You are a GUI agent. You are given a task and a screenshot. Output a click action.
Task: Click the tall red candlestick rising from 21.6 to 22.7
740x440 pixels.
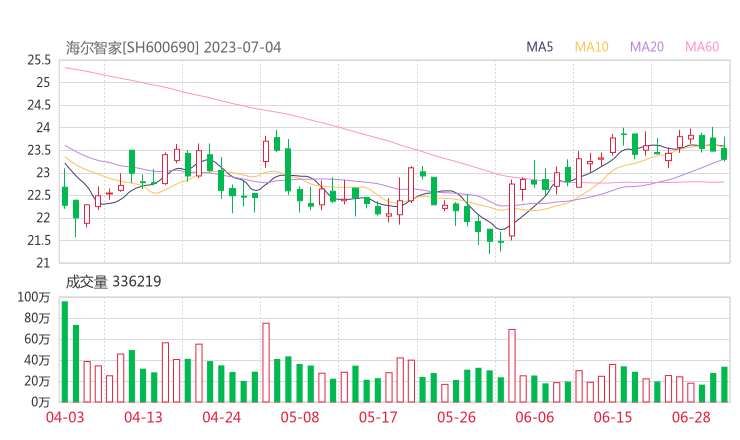tap(512, 208)
